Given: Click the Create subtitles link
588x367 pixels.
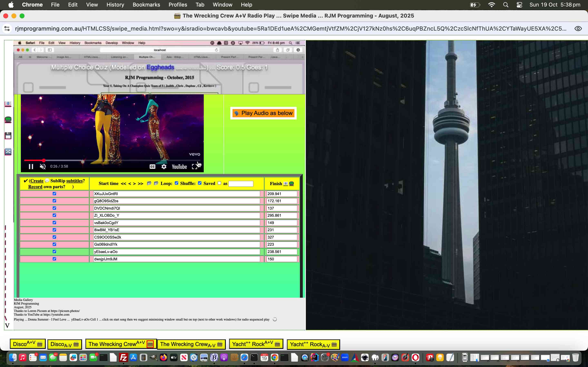Looking at the screenshot, I should pos(37,181).
